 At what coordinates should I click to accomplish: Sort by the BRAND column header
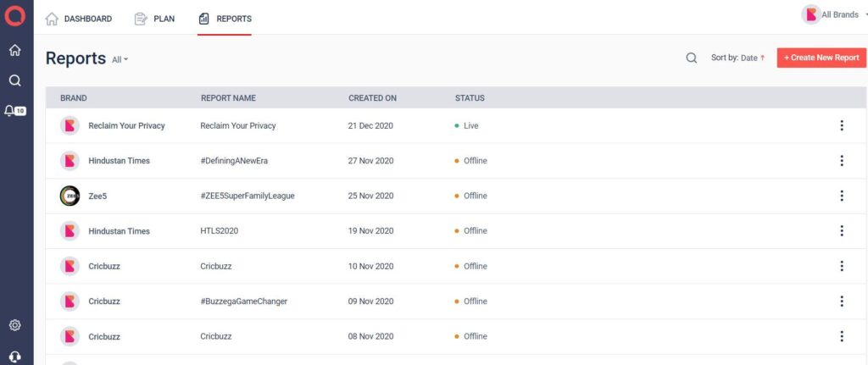[x=74, y=98]
